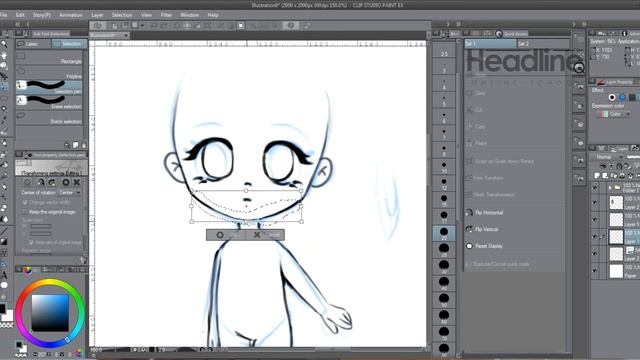Select the Erase selection sub tool
640x360 pixels.
pos(49,102)
